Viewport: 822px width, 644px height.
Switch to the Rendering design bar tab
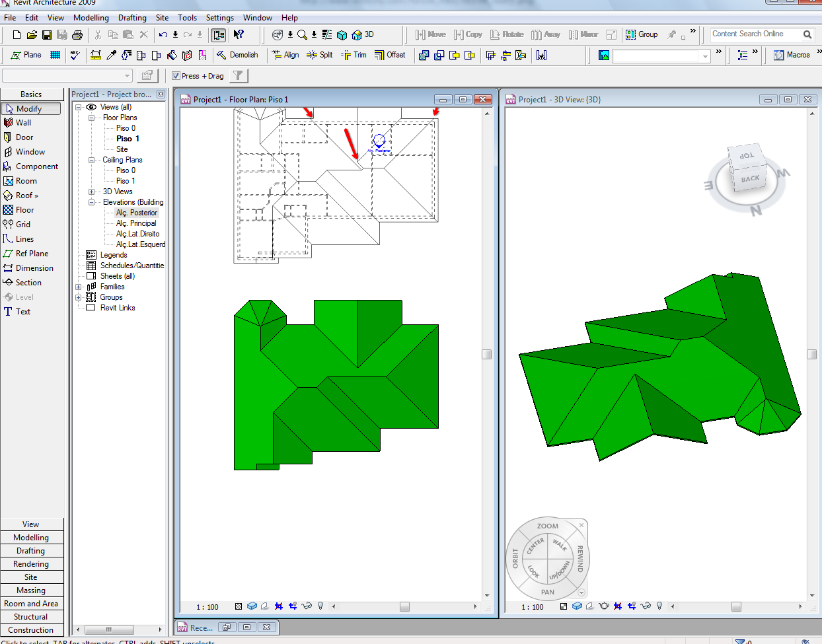(x=31, y=564)
